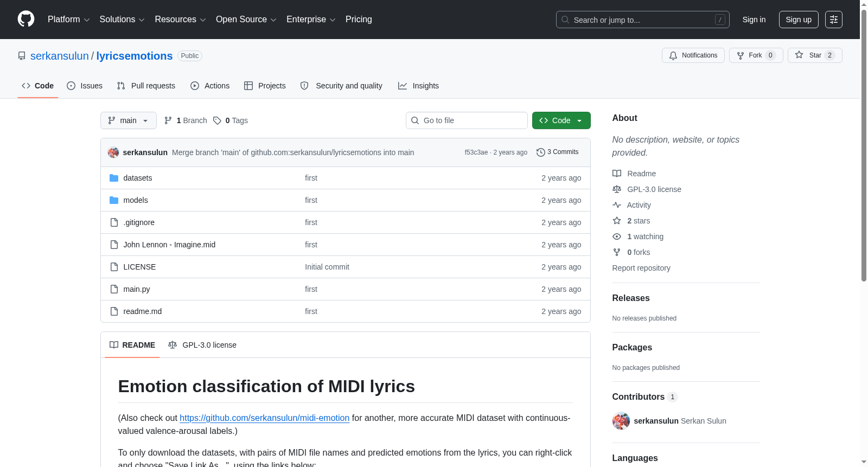Click the book icon next to Readme
Screen dimensions: 868x467
pos(617,174)
